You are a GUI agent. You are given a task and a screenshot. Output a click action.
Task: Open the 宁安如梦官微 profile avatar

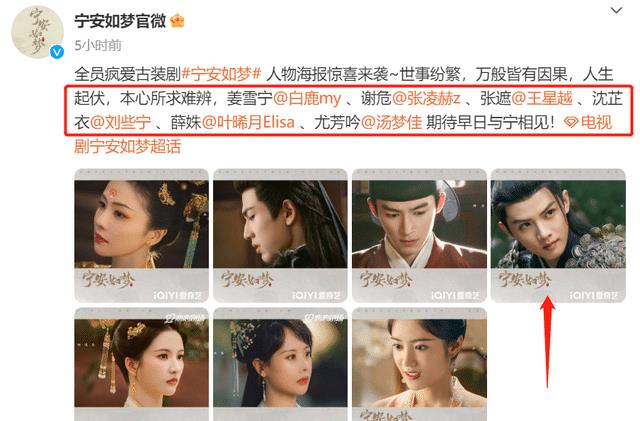[x=37, y=32]
